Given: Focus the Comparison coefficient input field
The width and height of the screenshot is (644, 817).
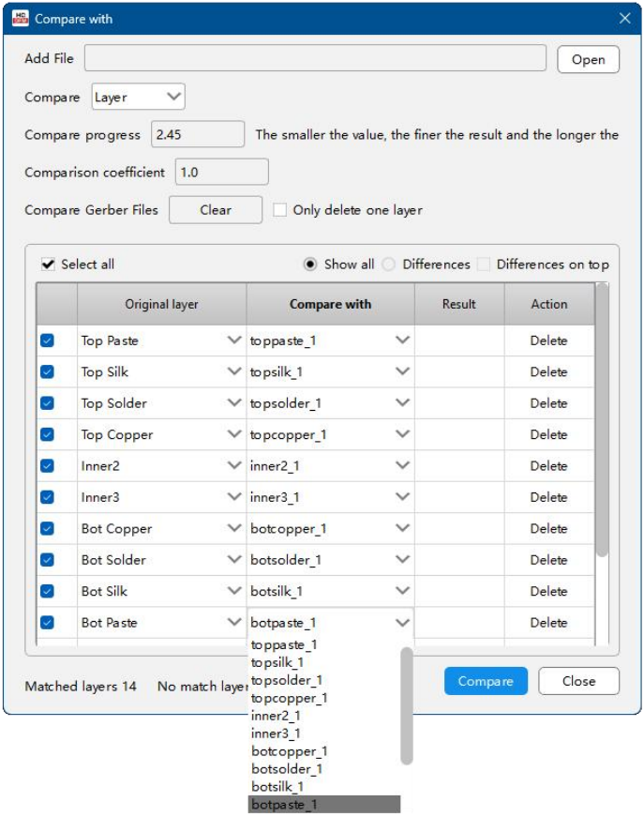Looking at the screenshot, I should click(221, 173).
